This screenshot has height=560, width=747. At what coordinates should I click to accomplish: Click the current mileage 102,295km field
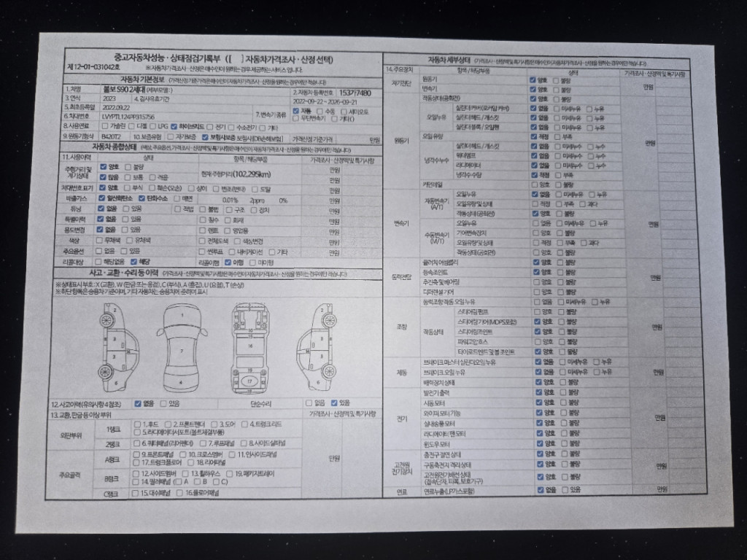tap(236, 174)
